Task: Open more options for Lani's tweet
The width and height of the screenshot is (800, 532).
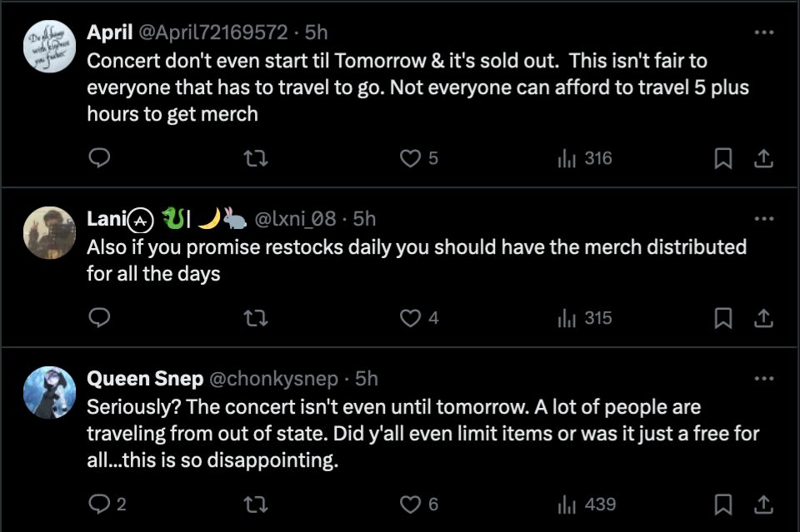Action: (x=763, y=219)
